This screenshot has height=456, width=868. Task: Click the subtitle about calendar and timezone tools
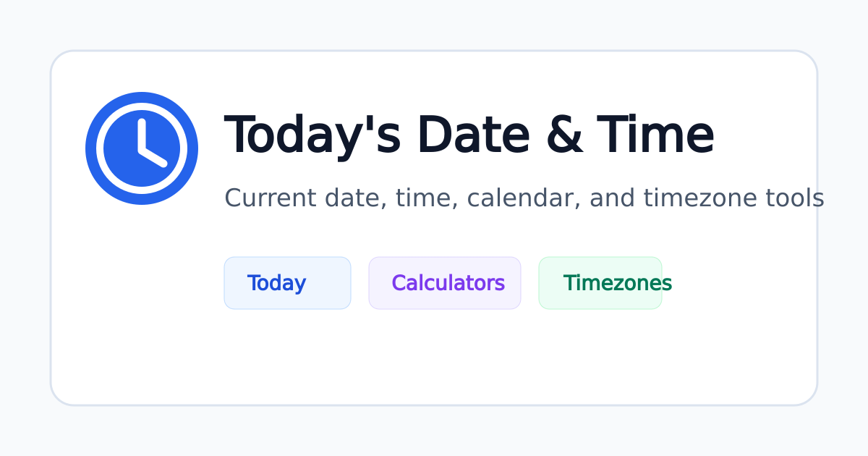(524, 198)
